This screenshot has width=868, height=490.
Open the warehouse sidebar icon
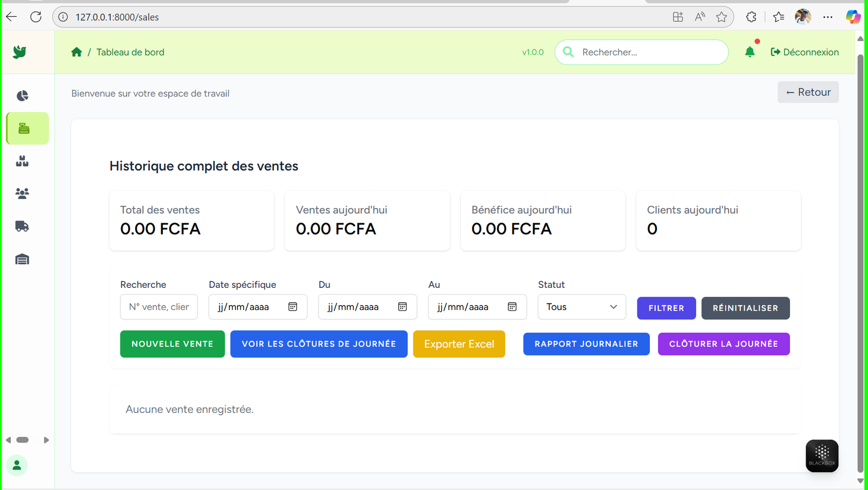[22, 260]
